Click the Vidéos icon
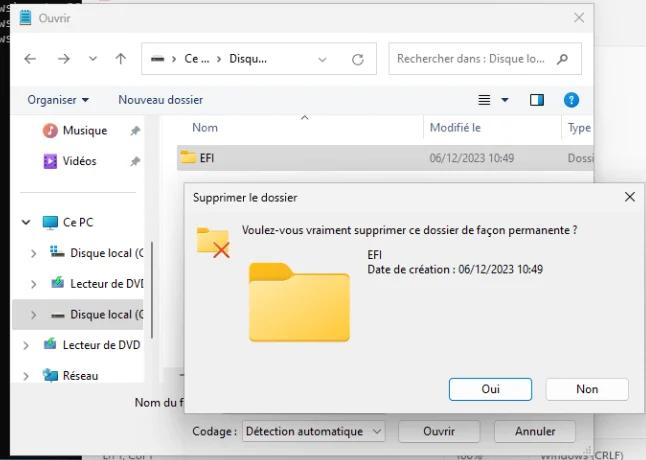 (50, 161)
